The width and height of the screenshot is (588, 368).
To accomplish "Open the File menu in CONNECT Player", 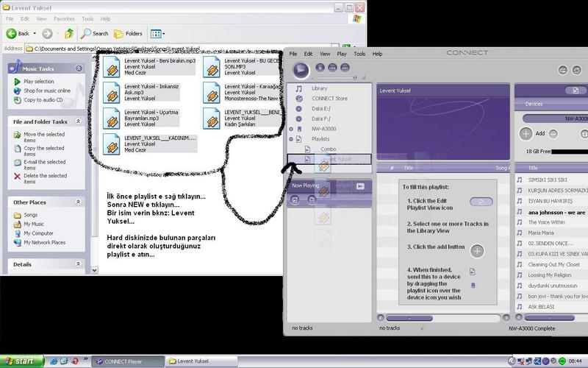I will tap(293, 54).
